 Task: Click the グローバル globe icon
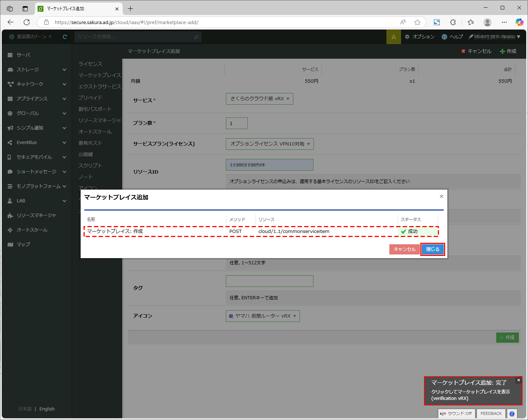point(10,113)
